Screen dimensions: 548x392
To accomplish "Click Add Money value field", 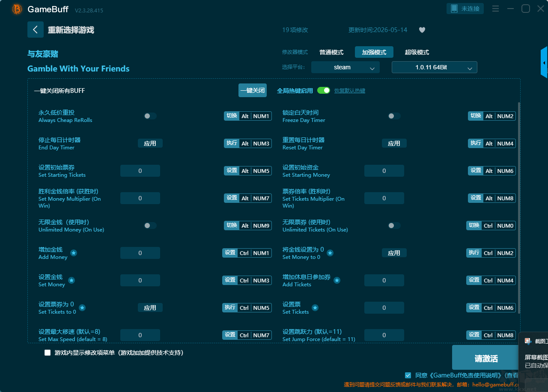I will [x=140, y=253].
